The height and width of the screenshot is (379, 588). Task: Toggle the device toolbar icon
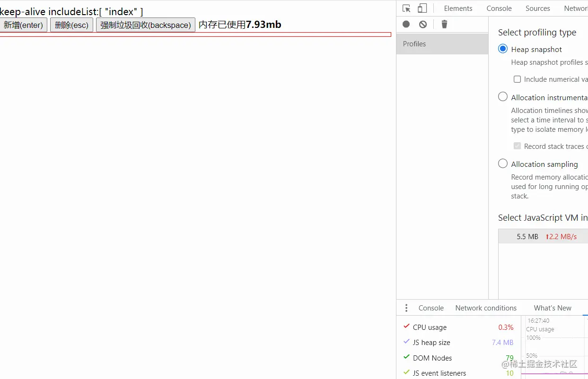[422, 9]
